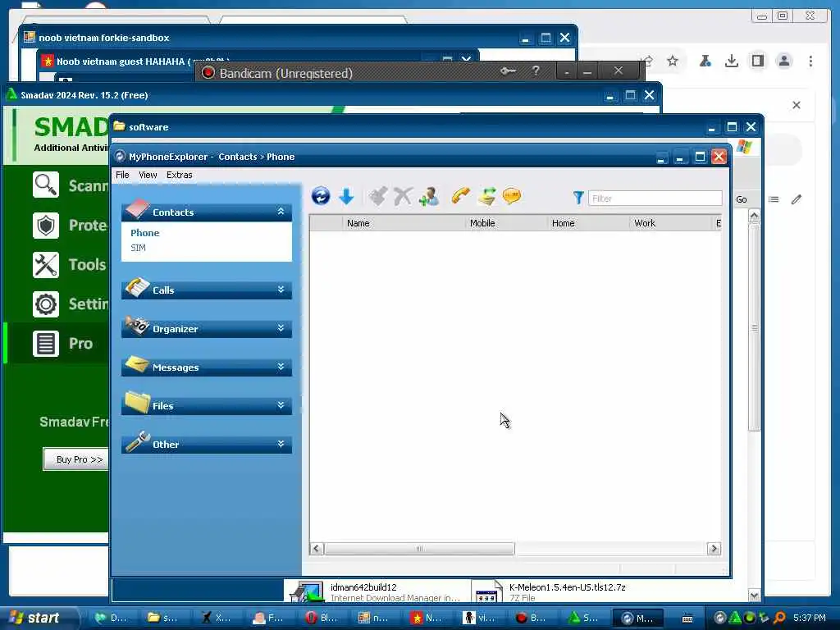This screenshot has height=630, width=840.
Task: Click Go button in software window
Action: point(742,199)
